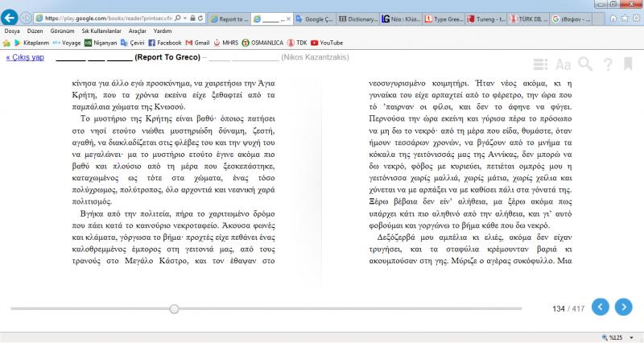Viewport: 644px width, 343px height.
Task: Open the OSMANLICA bookmark
Action: coord(262,43)
